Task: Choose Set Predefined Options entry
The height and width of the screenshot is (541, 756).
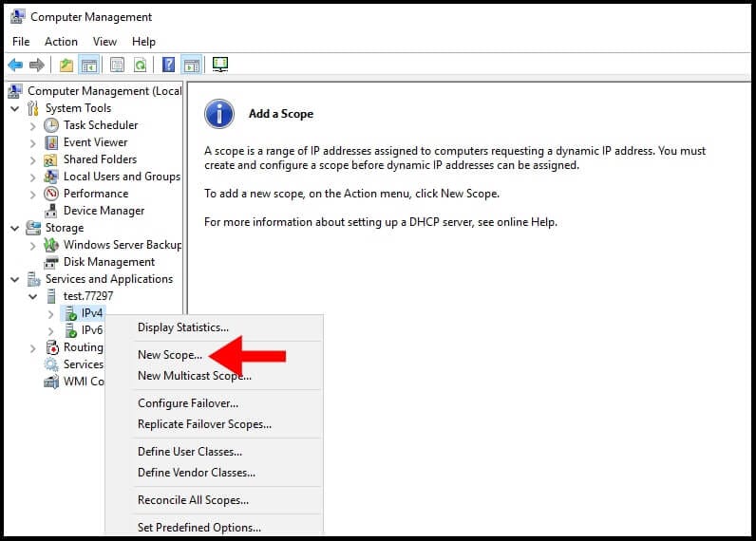Action: click(214, 528)
